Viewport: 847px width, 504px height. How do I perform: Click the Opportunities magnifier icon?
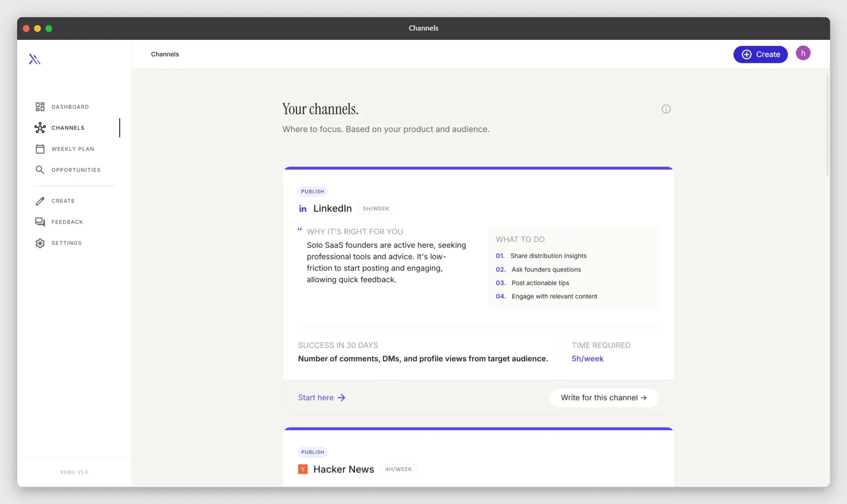tap(40, 170)
